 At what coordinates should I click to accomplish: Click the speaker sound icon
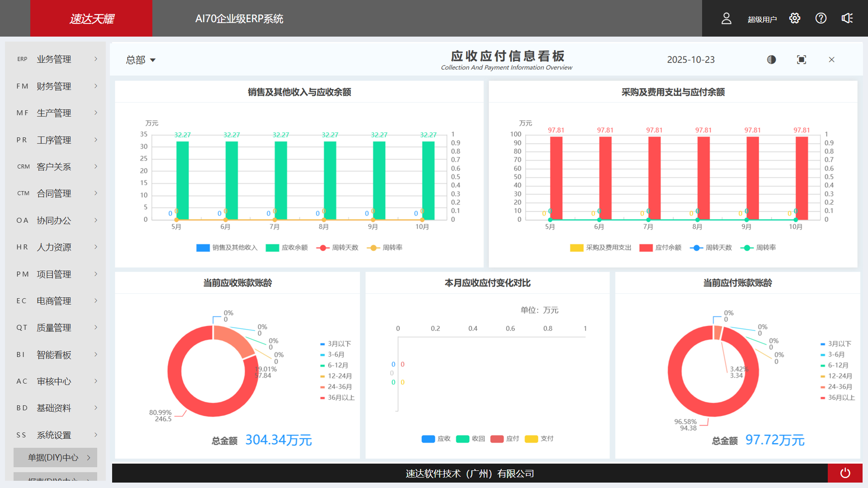847,18
